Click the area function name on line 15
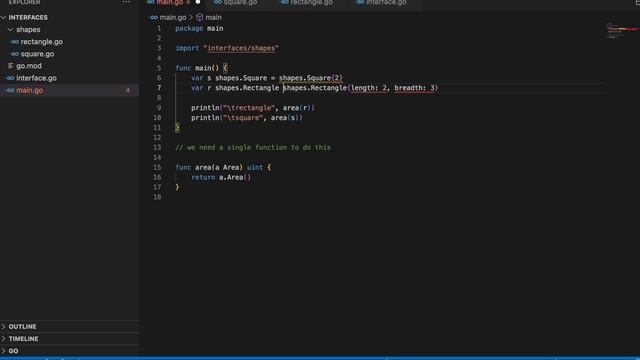Viewport: 640px width, 360px height. tap(203, 167)
